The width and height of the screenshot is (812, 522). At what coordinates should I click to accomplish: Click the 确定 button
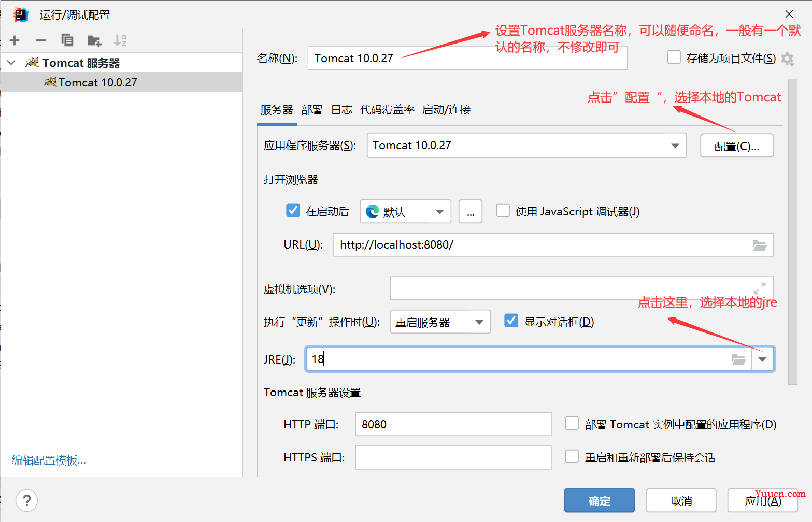tap(600, 500)
